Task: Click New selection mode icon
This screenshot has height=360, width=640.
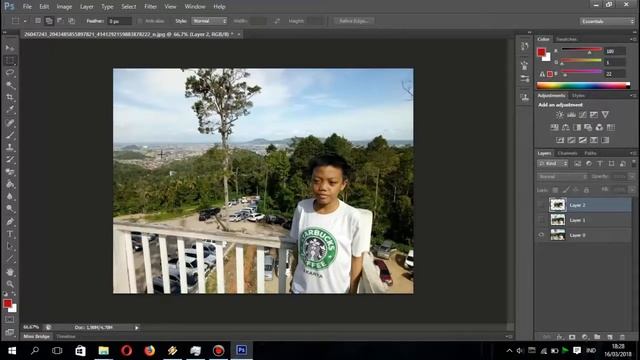Action: click(38, 21)
